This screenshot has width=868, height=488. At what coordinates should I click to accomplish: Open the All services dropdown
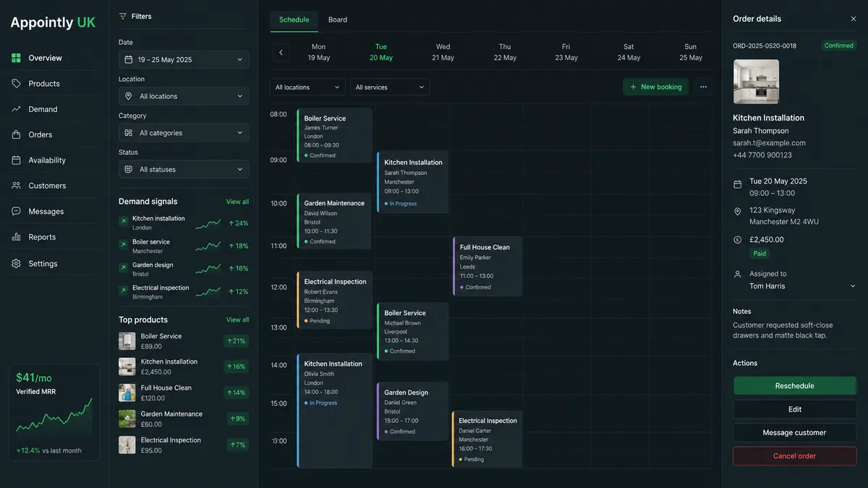click(390, 87)
